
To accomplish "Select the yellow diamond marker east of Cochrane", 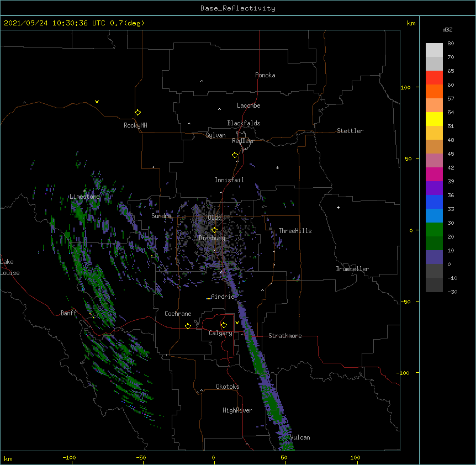I will pos(188,326).
